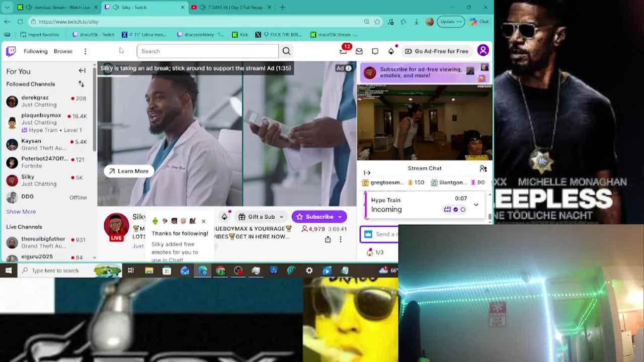Image resolution: width=644 pixels, height=362 pixels.
Task: Click the browser reload icon
Action: [x=20, y=22]
